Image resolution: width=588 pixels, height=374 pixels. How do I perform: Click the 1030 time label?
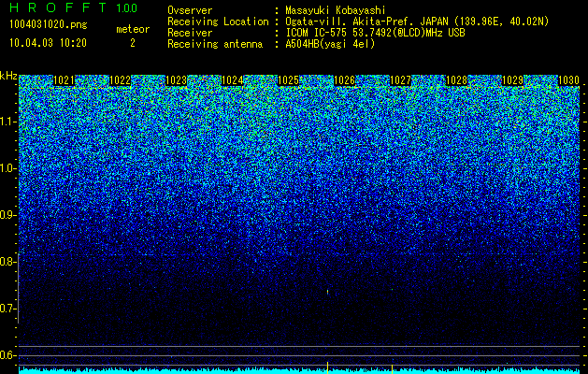(568, 80)
